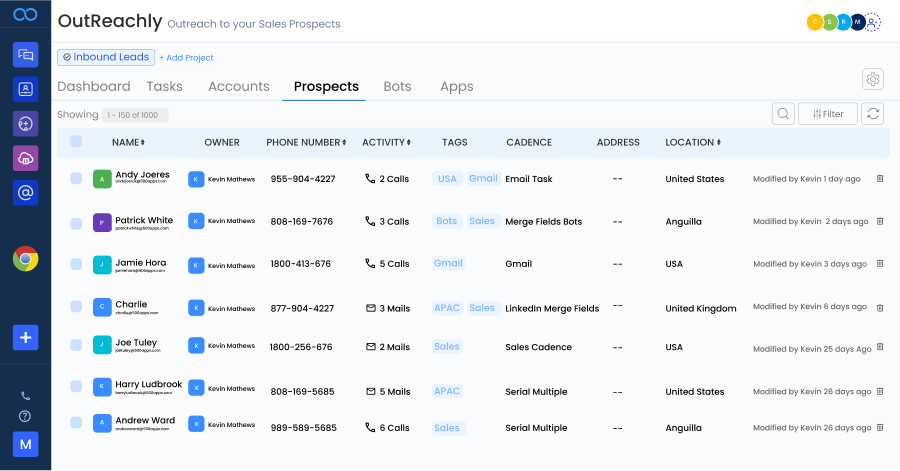Toggle the select-all checkbox in table header
Image resolution: width=900 pixels, height=471 pixels.
tap(76, 142)
